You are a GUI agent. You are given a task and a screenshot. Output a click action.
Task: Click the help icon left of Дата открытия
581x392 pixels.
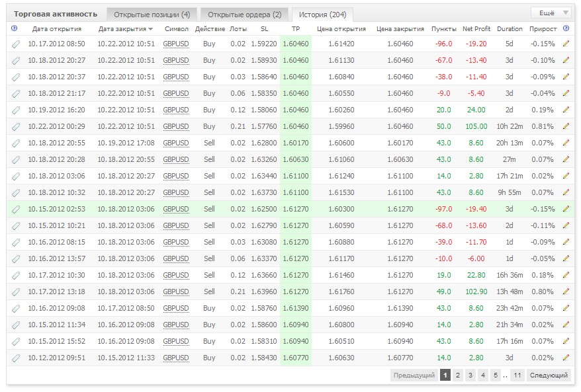(14, 28)
